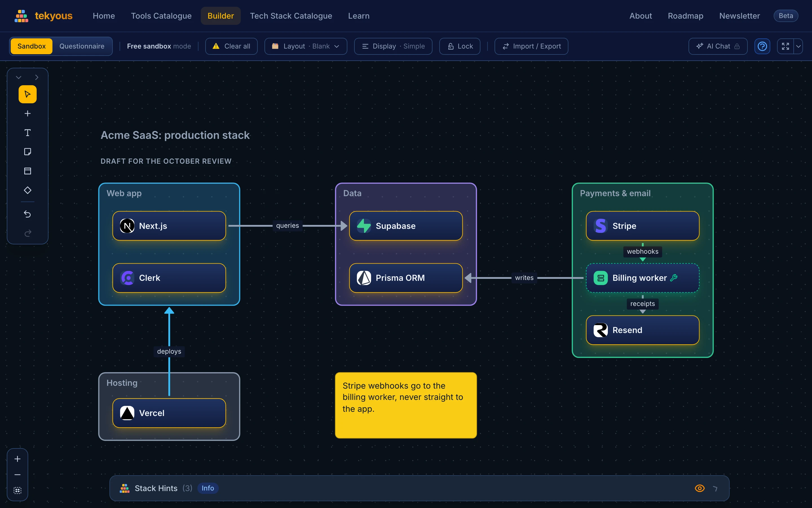Click the Info badge in Stack Hints
This screenshot has height=508, width=812.
point(208,488)
